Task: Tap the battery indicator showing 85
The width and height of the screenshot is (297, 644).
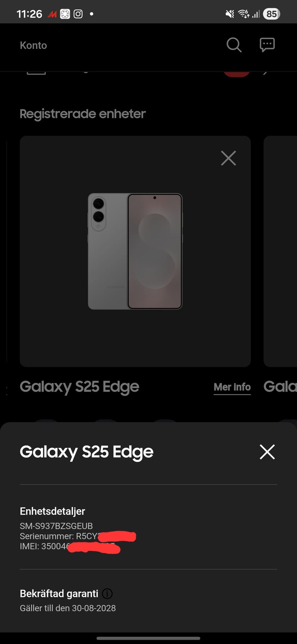Action: click(x=271, y=14)
